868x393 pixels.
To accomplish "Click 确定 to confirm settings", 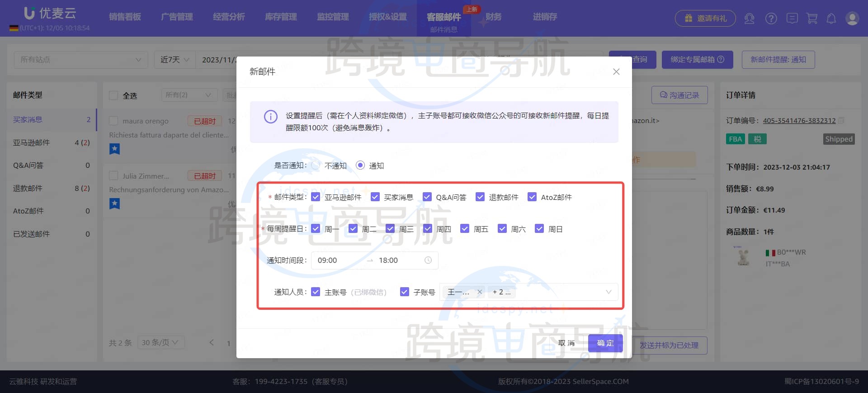I will click(x=605, y=343).
